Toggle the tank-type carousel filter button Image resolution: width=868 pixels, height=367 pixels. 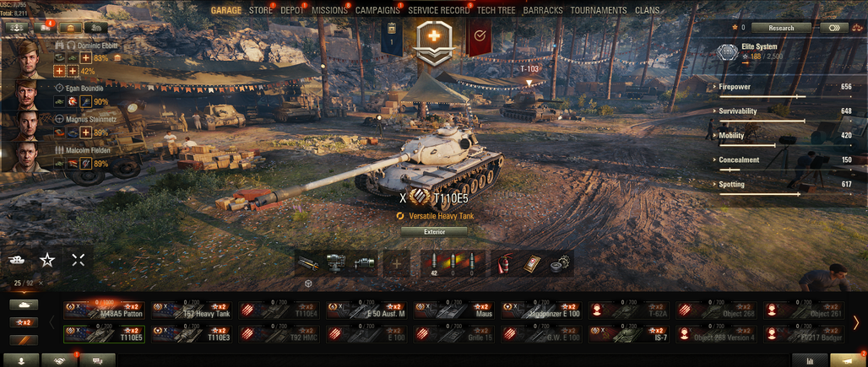(x=24, y=305)
